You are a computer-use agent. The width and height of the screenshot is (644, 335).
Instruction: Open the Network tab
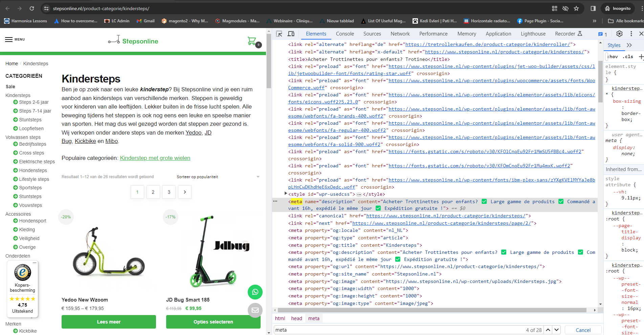(x=400, y=34)
